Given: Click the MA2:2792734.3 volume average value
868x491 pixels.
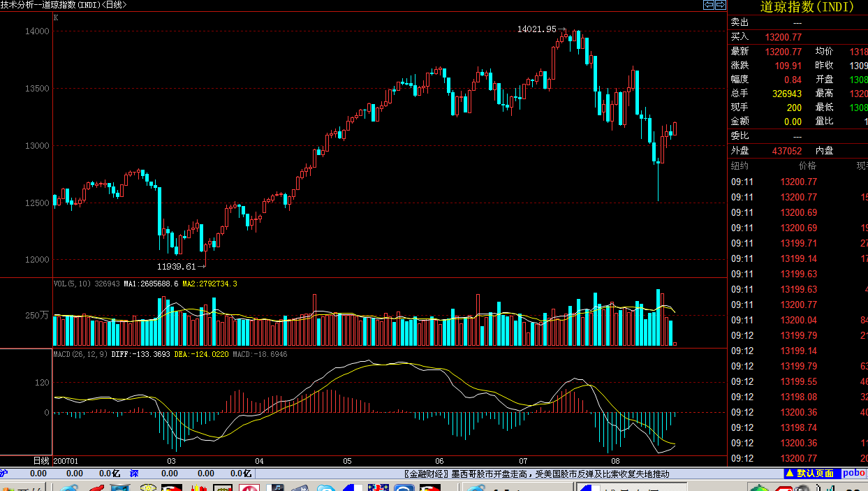Looking at the screenshot, I should [209, 284].
